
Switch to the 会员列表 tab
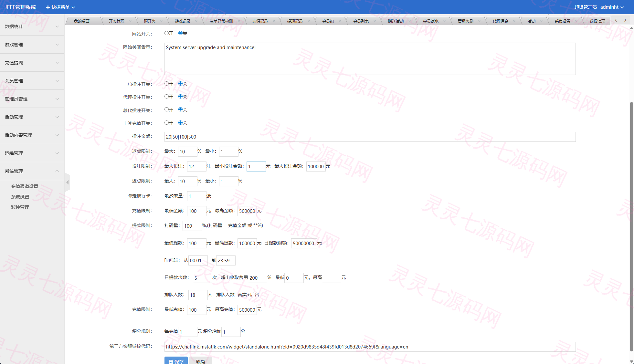pos(361,21)
